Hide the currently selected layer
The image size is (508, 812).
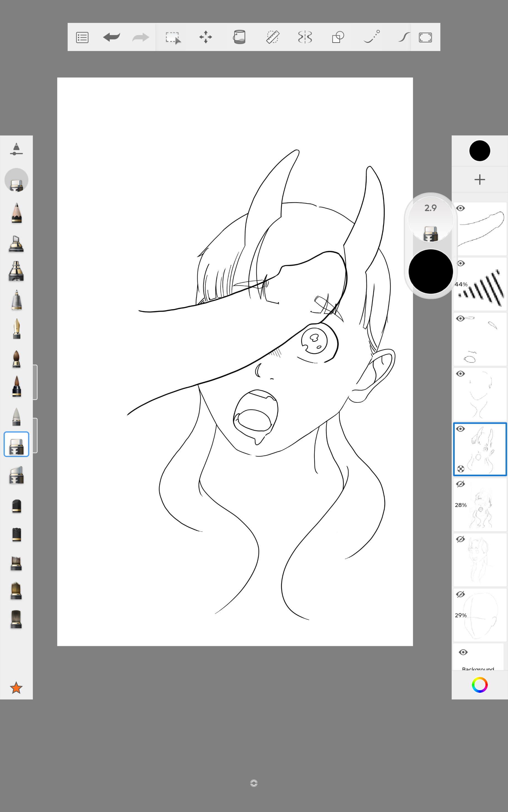(x=461, y=429)
